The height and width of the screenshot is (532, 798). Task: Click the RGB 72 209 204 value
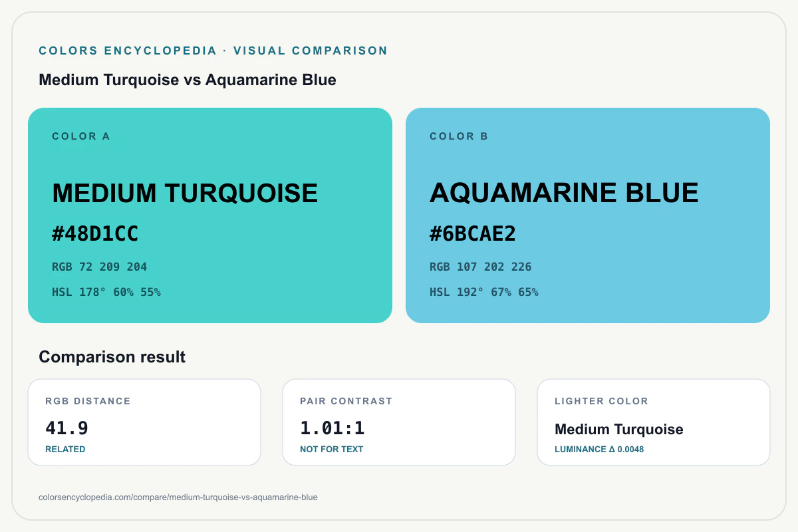[100, 267]
